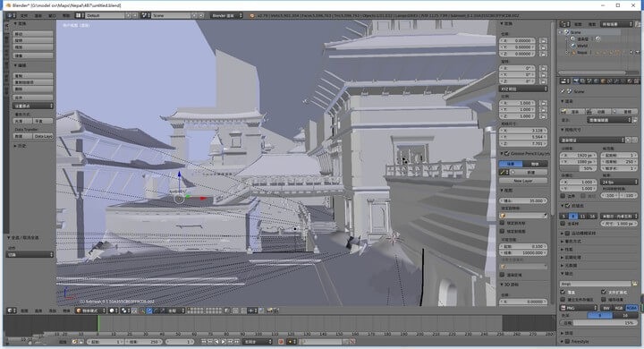Click the lock icon beside X location
This screenshot has width=644, height=349.
(543, 40)
